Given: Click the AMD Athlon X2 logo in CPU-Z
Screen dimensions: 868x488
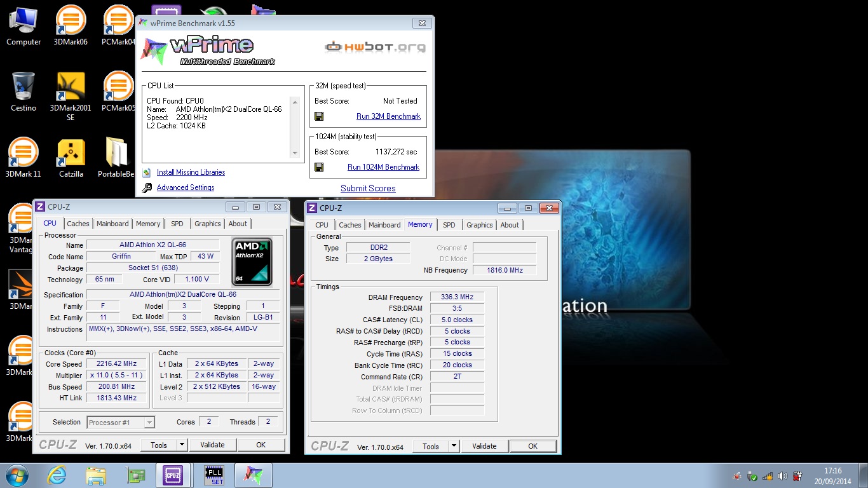Looking at the screenshot, I should [x=252, y=262].
